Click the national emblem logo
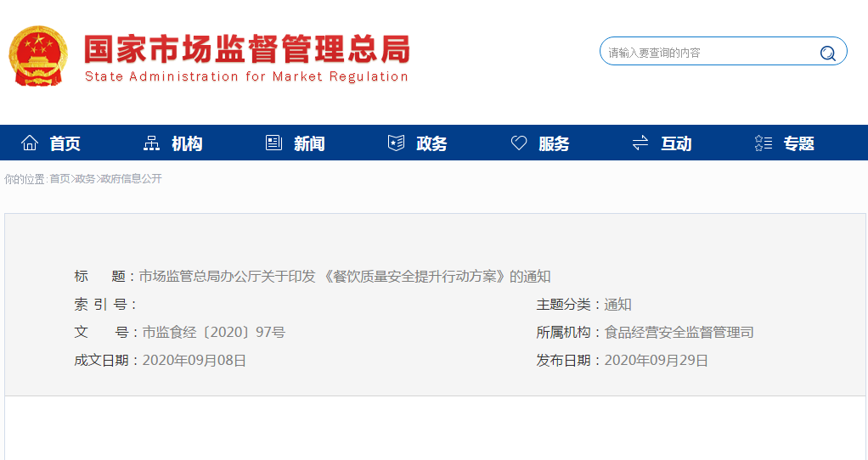This screenshot has width=868, height=460. (x=38, y=56)
